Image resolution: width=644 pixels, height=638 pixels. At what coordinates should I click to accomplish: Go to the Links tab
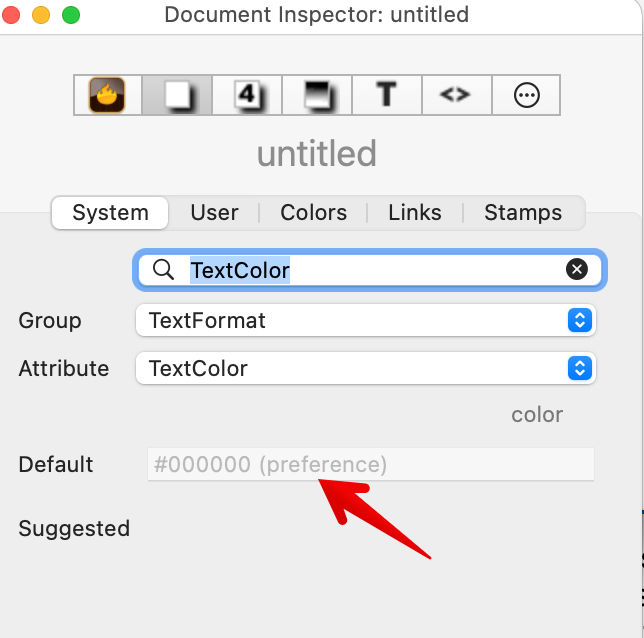tap(415, 212)
